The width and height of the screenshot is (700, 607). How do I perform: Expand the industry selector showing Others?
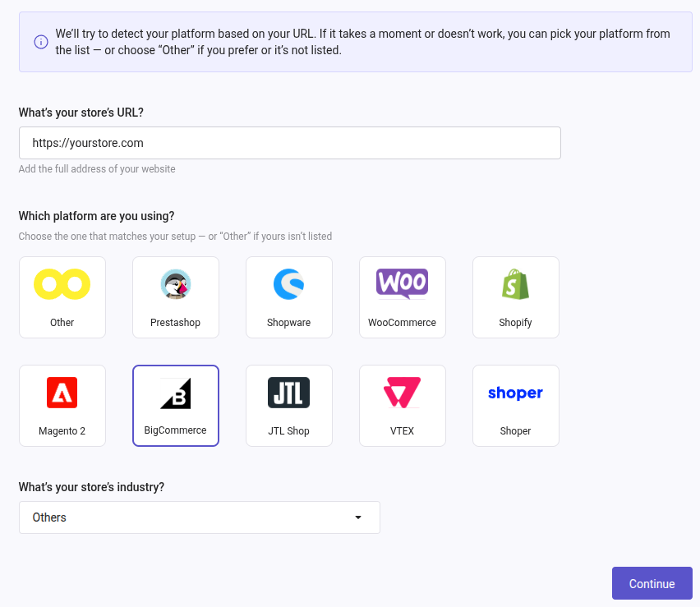(199, 517)
